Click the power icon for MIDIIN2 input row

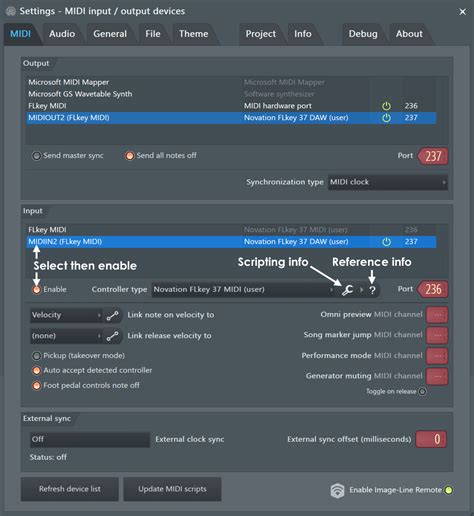[x=386, y=242]
